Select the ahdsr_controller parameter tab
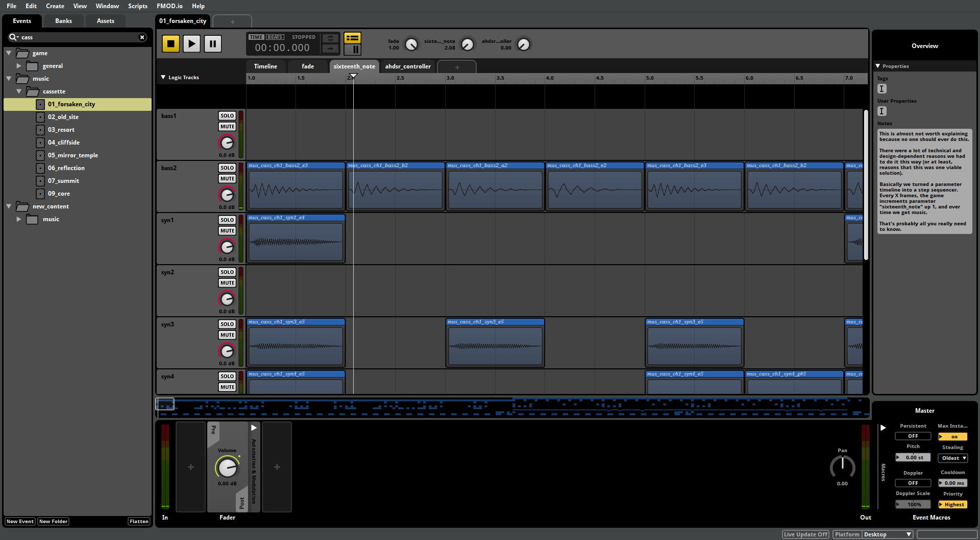 408,66
